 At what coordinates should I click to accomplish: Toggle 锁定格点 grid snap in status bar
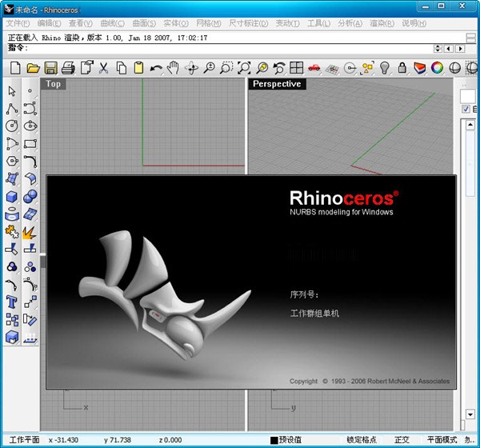tap(363, 439)
